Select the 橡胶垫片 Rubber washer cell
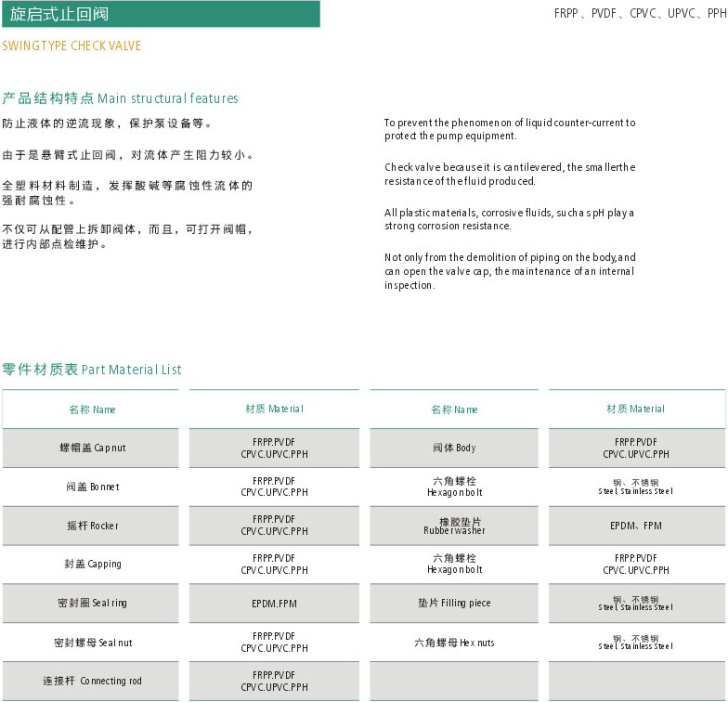The width and height of the screenshot is (728, 702). (454, 526)
